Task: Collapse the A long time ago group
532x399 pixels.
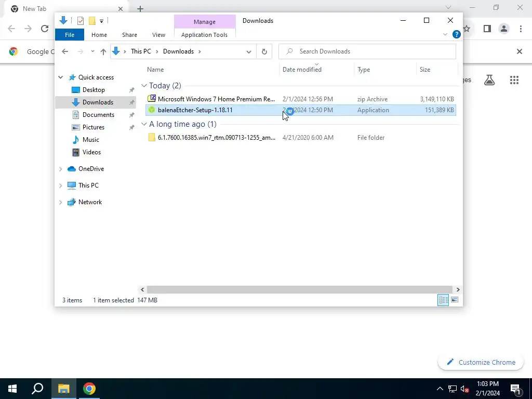Action: pos(144,124)
